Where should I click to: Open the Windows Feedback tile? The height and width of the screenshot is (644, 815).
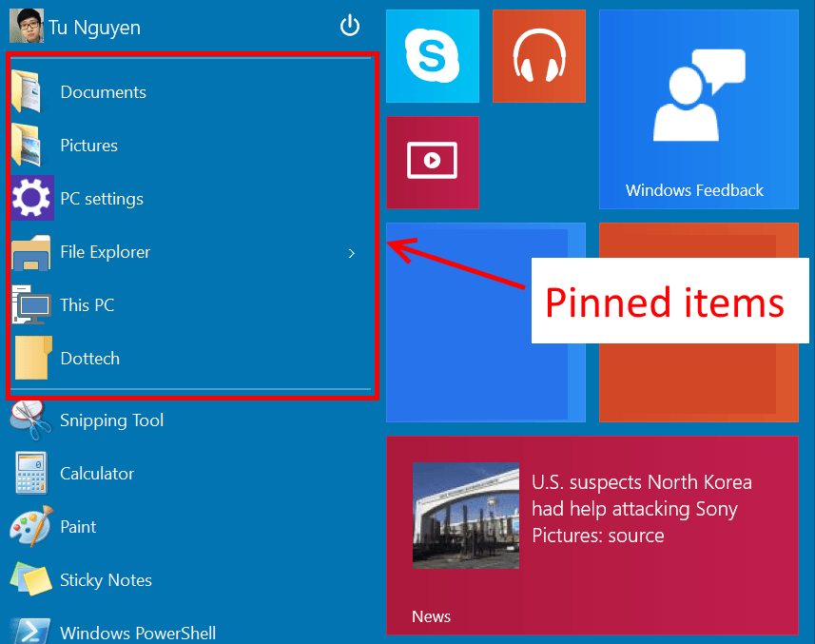pyautogui.click(x=698, y=109)
